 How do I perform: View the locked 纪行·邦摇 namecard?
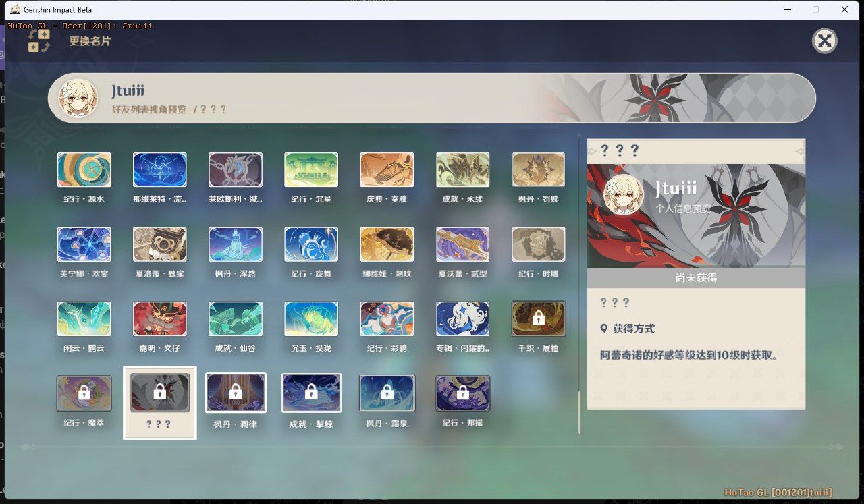point(463,393)
